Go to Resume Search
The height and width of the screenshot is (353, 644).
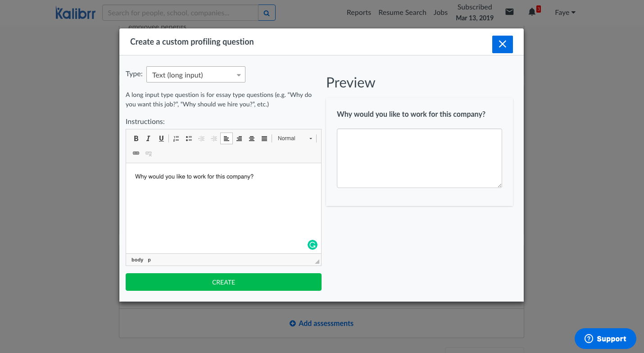click(x=402, y=13)
